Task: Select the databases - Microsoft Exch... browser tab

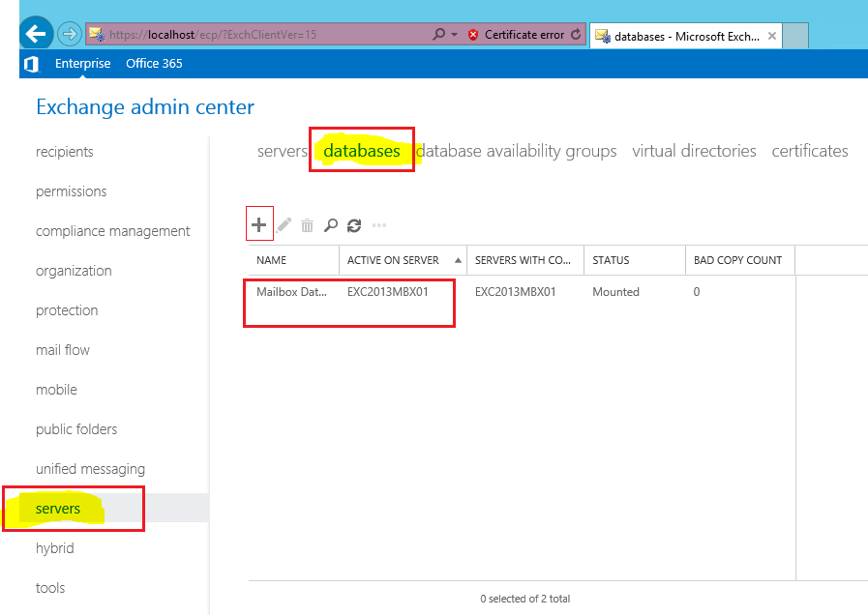Action: pos(686,37)
